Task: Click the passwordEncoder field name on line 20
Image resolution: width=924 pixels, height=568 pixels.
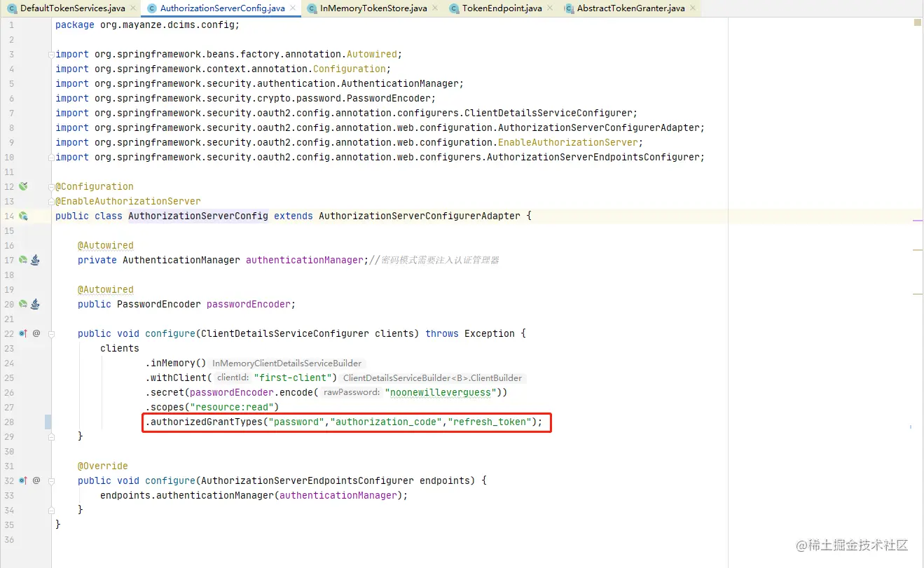Action: point(249,304)
